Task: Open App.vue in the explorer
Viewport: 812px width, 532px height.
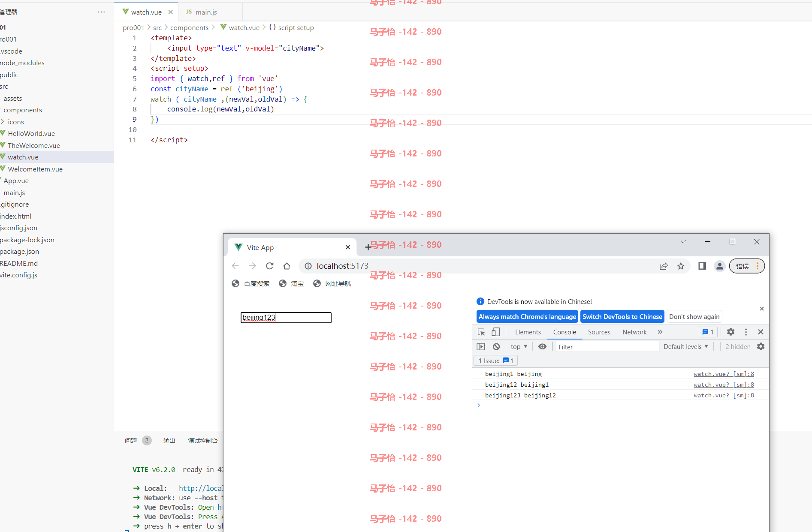Action: point(16,180)
